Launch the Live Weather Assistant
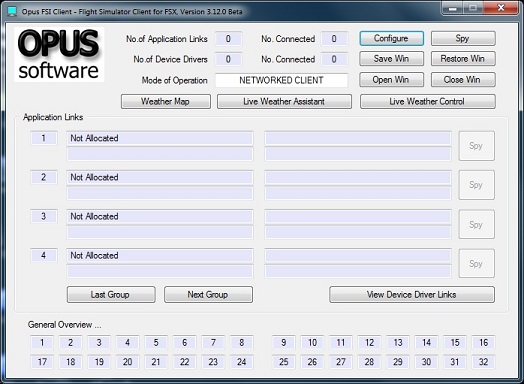The width and height of the screenshot is (524, 384). (284, 102)
